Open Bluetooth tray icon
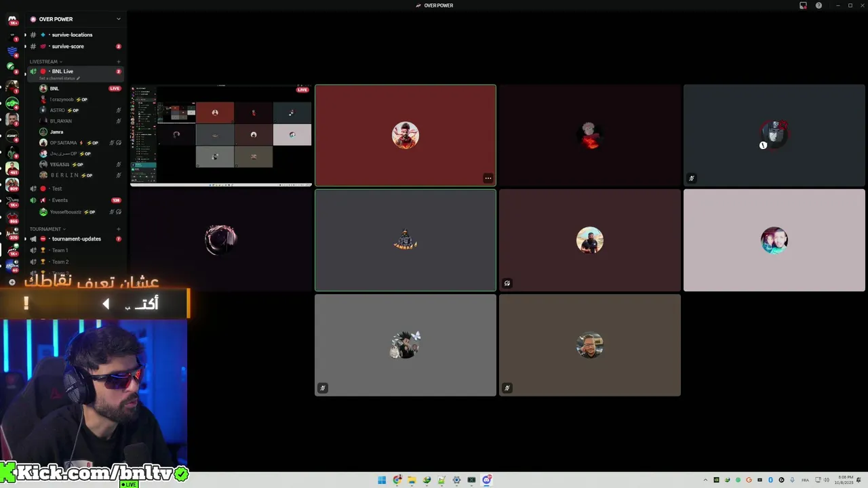This screenshot has width=868, height=488. (x=770, y=480)
